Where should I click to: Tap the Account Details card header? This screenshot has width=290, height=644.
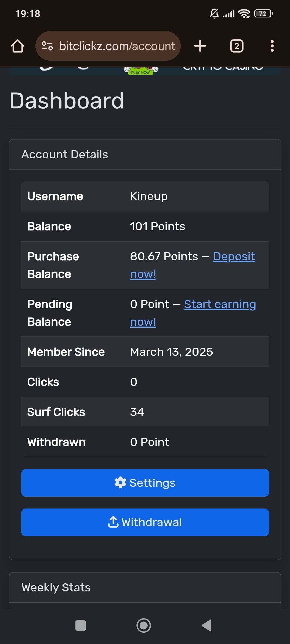coord(145,155)
